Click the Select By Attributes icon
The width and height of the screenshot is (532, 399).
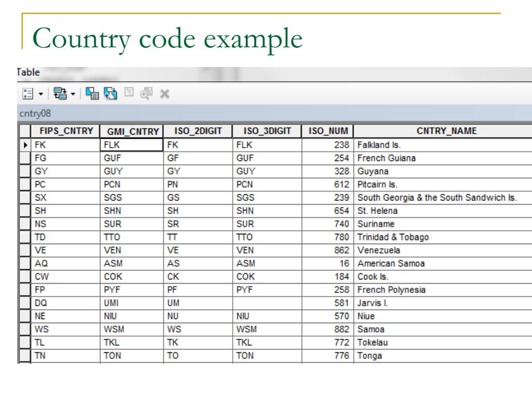coord(92,94)
